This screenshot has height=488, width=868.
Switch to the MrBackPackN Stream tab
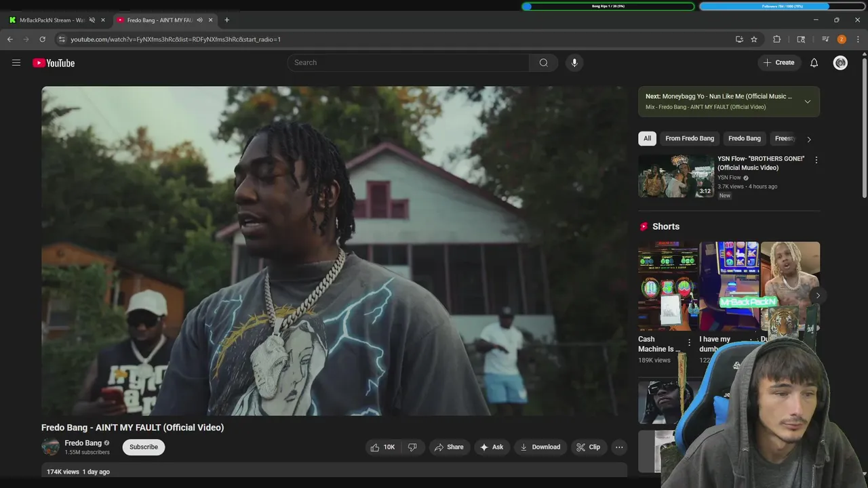(53, 20)
